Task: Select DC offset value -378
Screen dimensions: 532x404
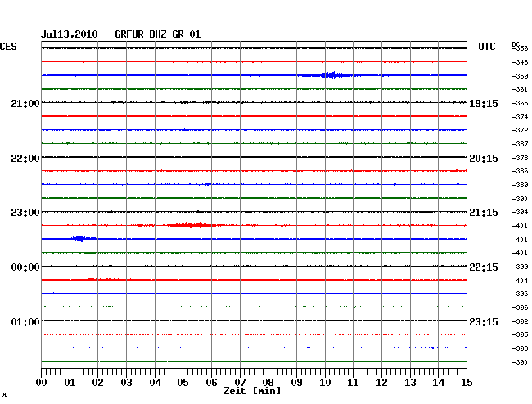Action: tap(520, 158)
